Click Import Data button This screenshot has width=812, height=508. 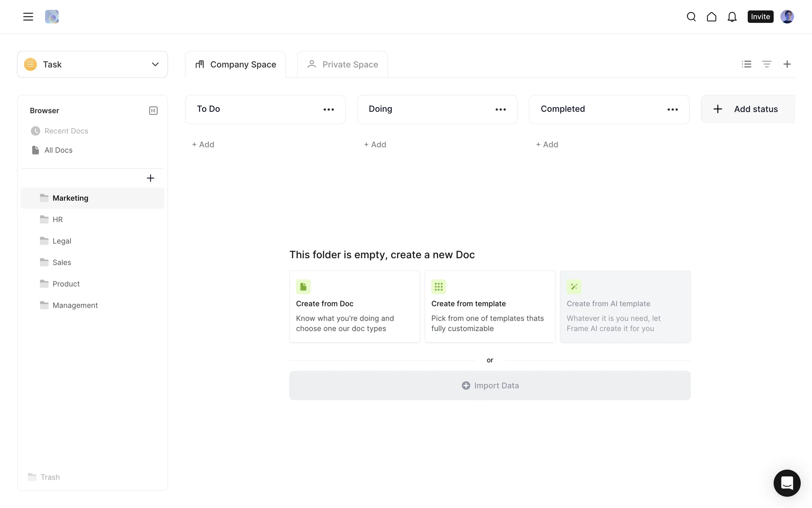coord(490,386)
